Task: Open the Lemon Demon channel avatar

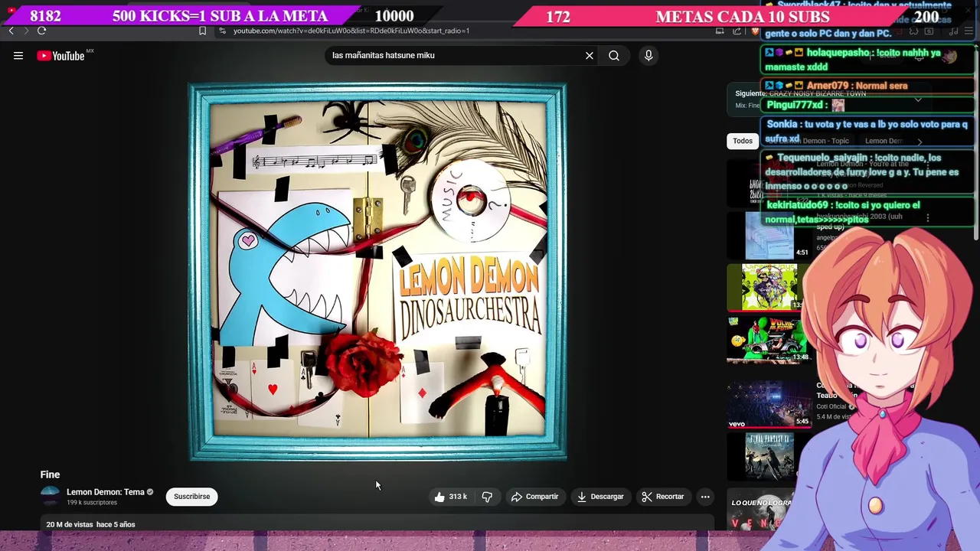Action: (x=50, y=496)
